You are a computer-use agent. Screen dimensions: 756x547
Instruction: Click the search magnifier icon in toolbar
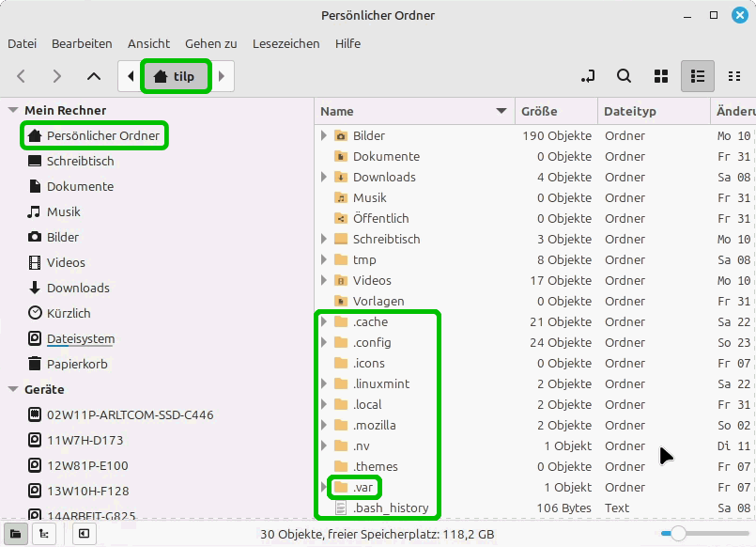[624, 76]
